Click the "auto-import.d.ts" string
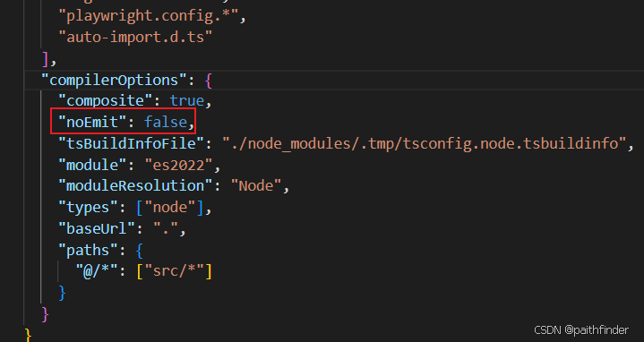 point(135,37)
